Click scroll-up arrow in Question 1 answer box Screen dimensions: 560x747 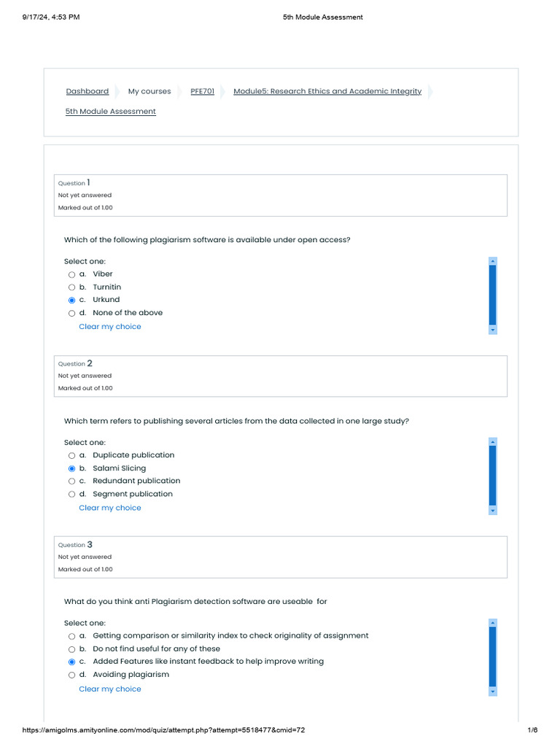coord(493,261)
